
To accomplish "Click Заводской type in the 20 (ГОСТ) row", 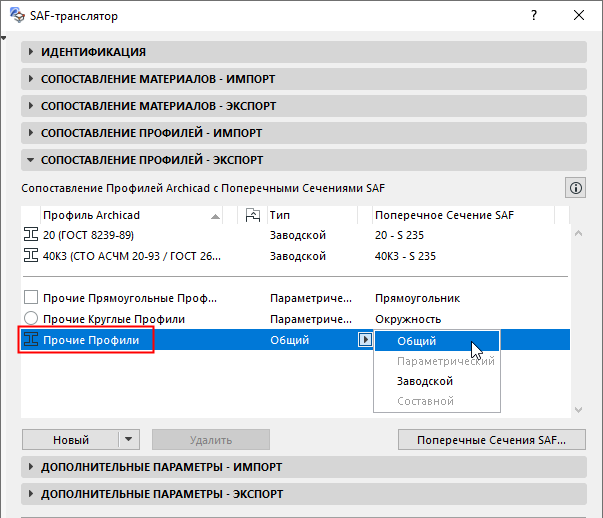I will point(298,235).
